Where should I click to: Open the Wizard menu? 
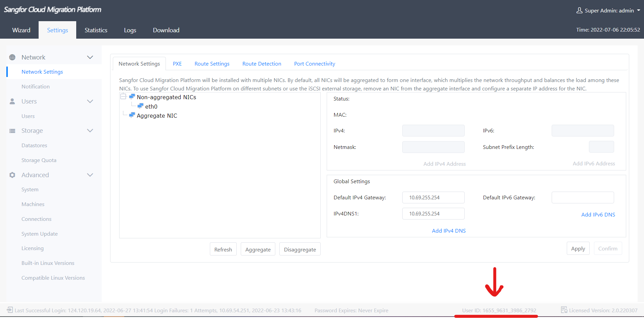point(21,30)
